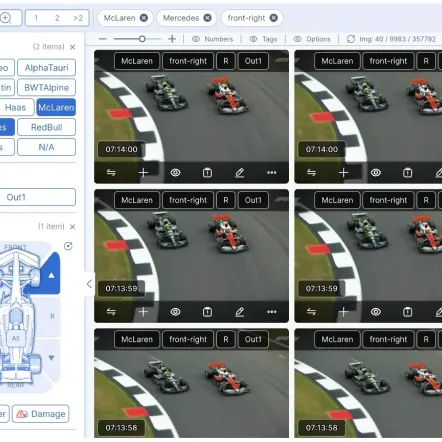The height and width of the screenshot is (442, 442).
Task: Select count filter >2
Action: (x=78, y=18)
